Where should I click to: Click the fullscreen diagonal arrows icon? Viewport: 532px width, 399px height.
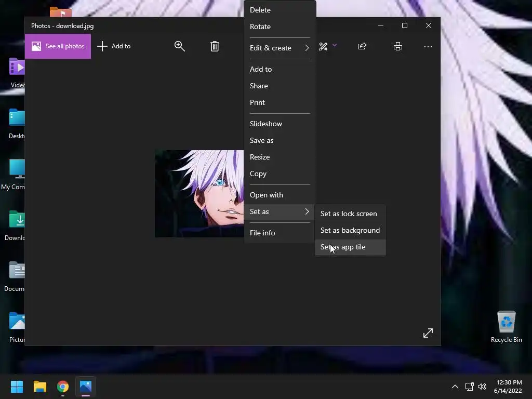pos(428,333)
